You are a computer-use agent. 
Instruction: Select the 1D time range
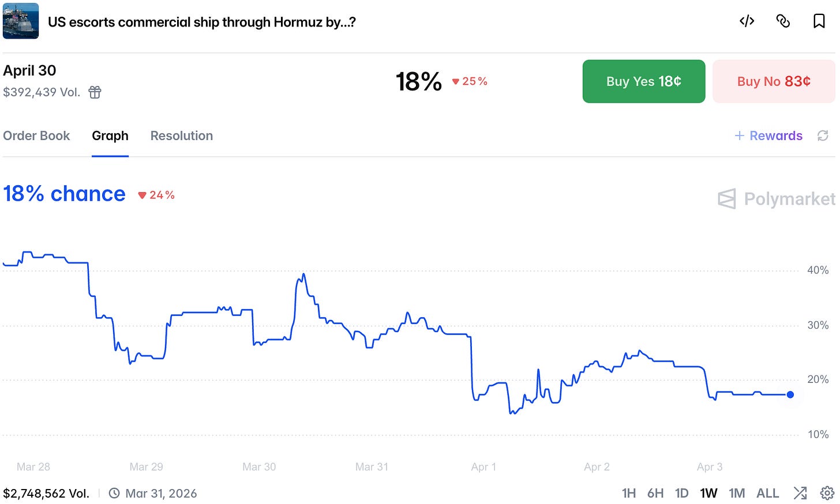(x=682, y=493)
